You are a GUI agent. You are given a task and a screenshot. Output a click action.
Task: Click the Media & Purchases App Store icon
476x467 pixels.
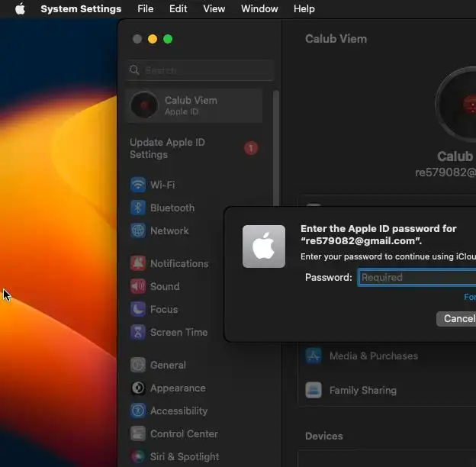pyautogui.click(x=314, y=356)
